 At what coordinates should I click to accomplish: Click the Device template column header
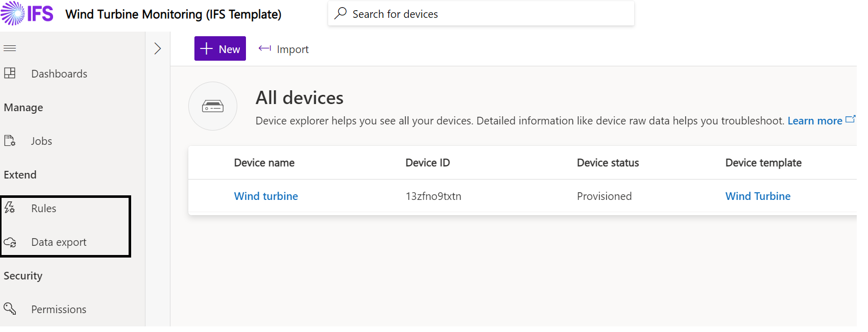tap(763, 163)
